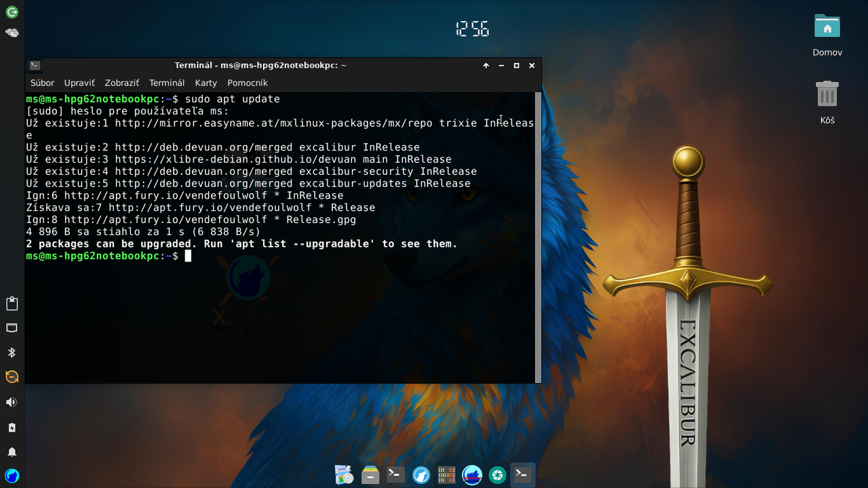The height and width of the screenshot is (488, 868).
Task: Click the orange package updater icon
Action: pos(12,377)
